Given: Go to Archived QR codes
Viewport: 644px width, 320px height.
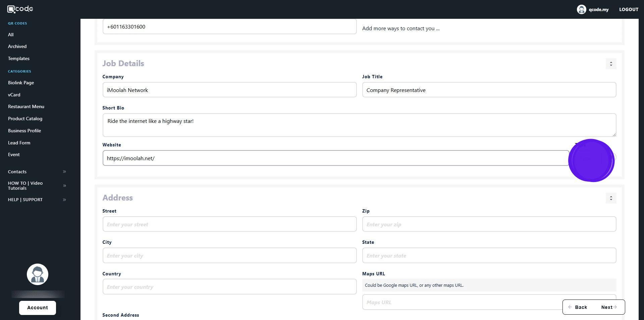Looking at the screenshot, I should click(x=17, y=46).
